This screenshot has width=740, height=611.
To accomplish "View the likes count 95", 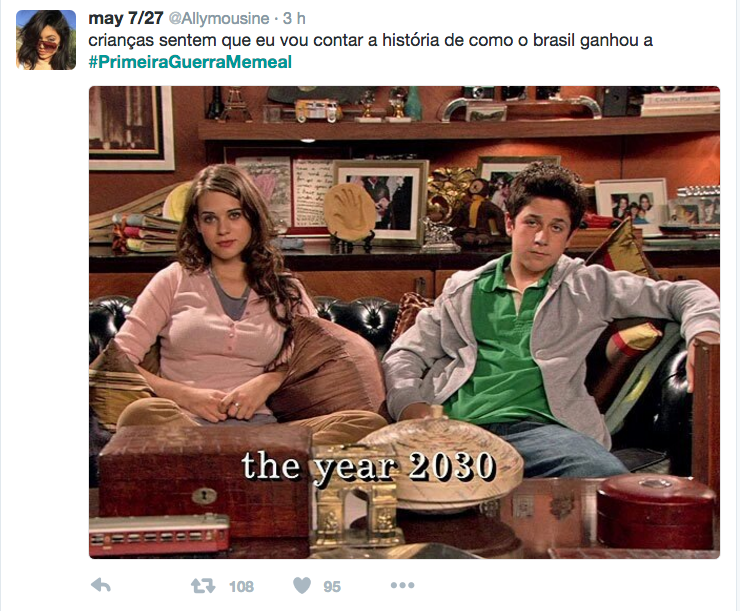I will click(332, 586).
